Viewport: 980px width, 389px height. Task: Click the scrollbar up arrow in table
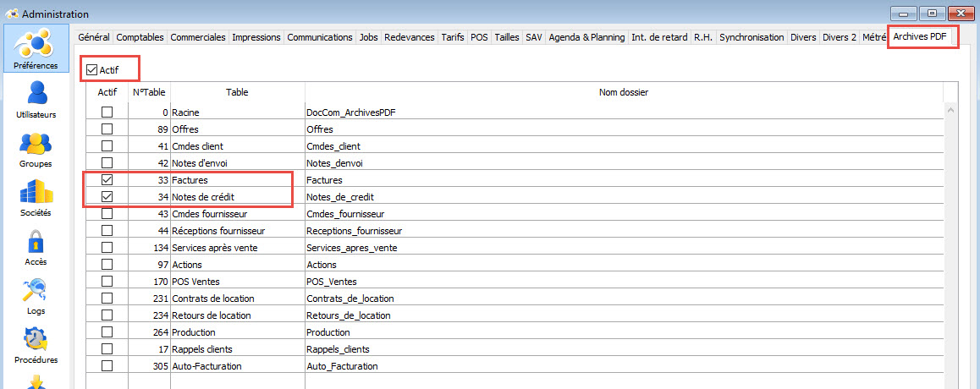[x=950, y=111]
